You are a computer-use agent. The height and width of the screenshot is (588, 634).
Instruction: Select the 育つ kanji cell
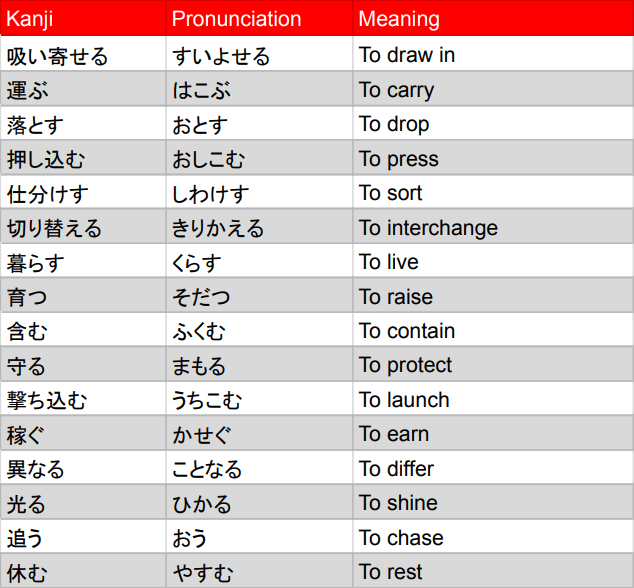[27, 297]
